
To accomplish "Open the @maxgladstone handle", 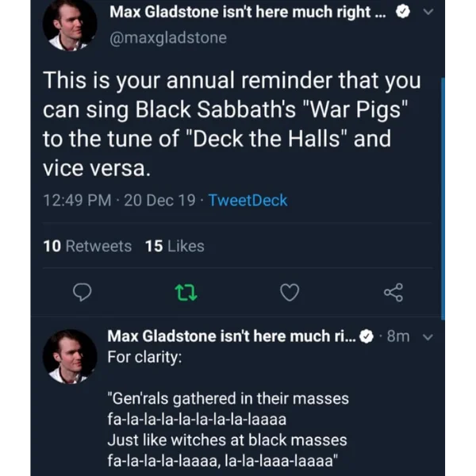I will 168,38.
